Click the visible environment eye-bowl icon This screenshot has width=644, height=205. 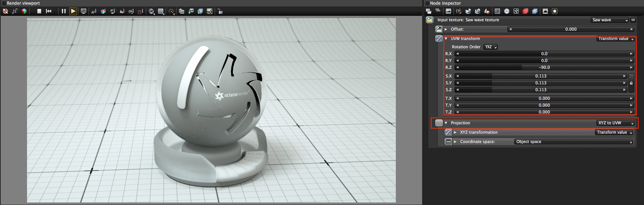(478, 11)
